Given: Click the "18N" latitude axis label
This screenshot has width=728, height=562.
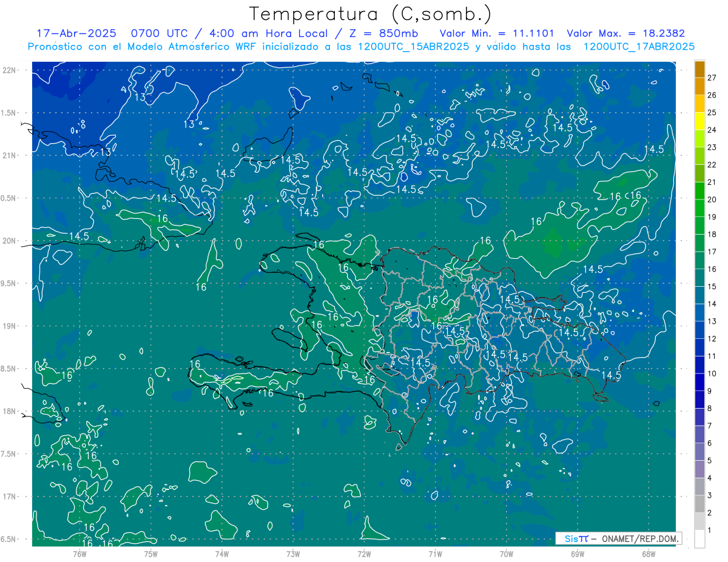Looking at the screenshot, I should coord(10,412).
